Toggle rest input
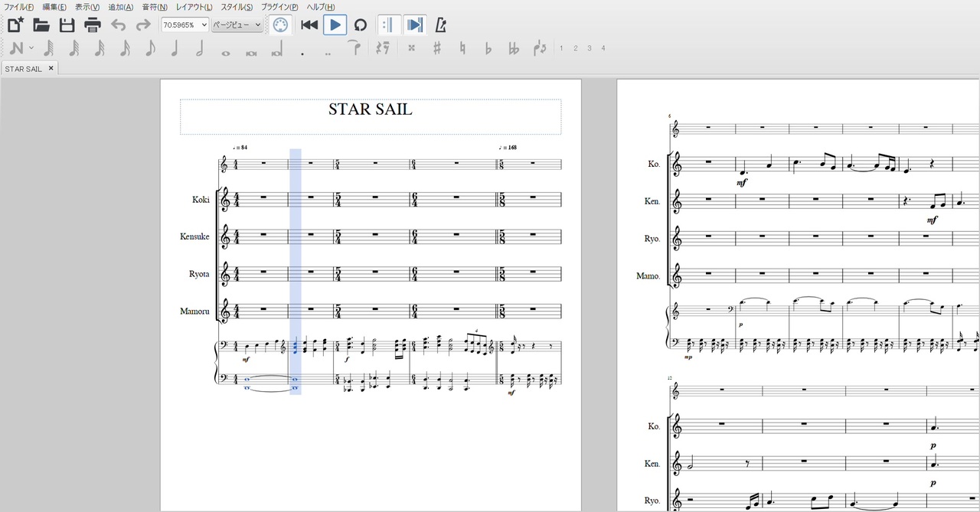 pos(383,48)
